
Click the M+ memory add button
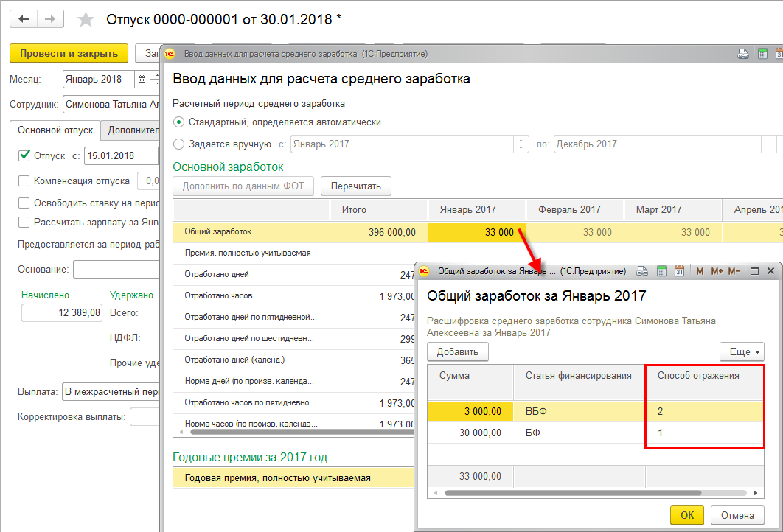[717, 271]
